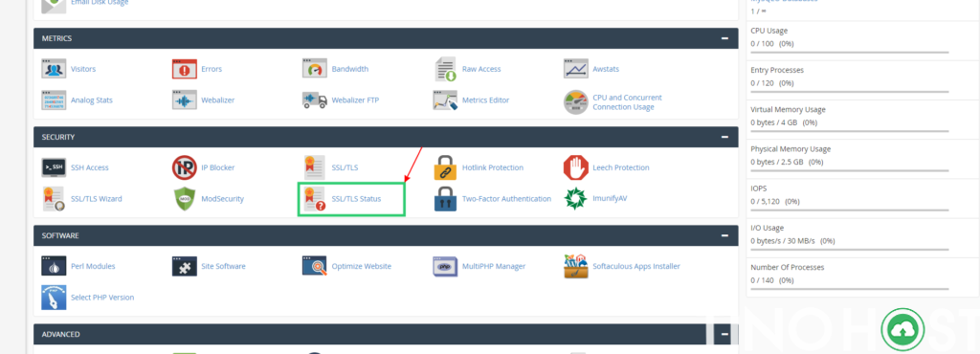Click the Two-Factor Authentication lock icon
The image size is (980, 354).
point(445,199)
